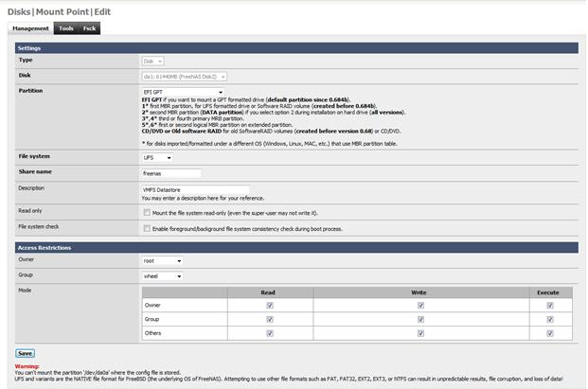Toggle Group Write permission checkbox
The image size is (588, 389).
coord(418,320)
